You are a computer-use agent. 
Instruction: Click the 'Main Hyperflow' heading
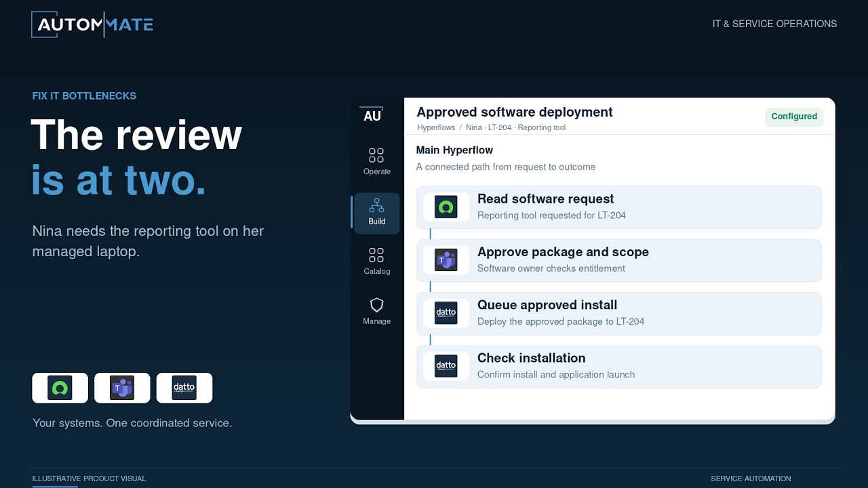coord(454,150)
